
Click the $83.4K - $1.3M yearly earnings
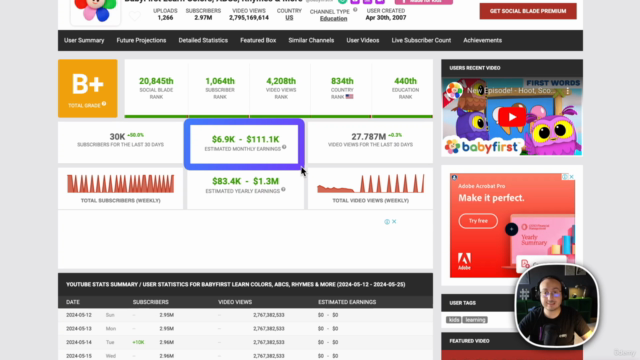click(x=245, y=181)
